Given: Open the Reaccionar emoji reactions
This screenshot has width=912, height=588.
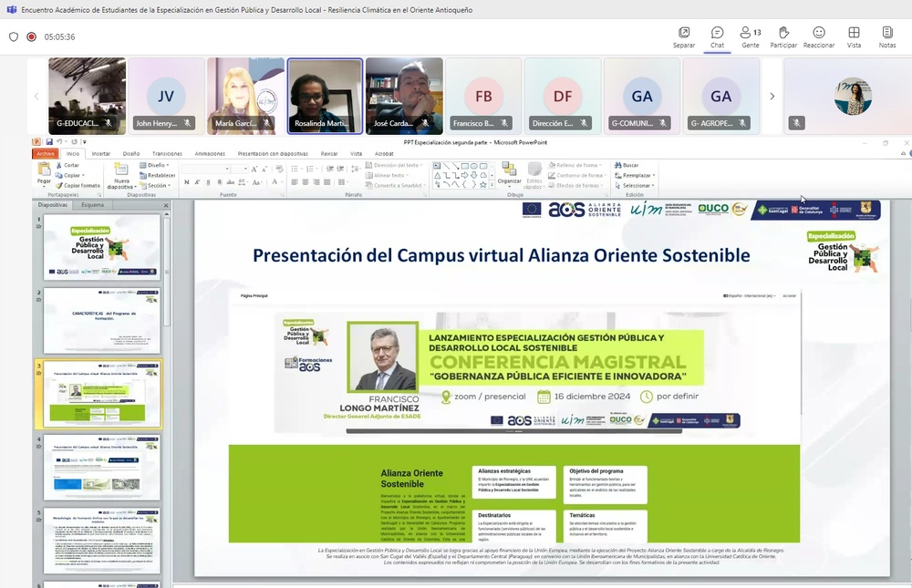Looking at the screenshot, I should 819,36.
